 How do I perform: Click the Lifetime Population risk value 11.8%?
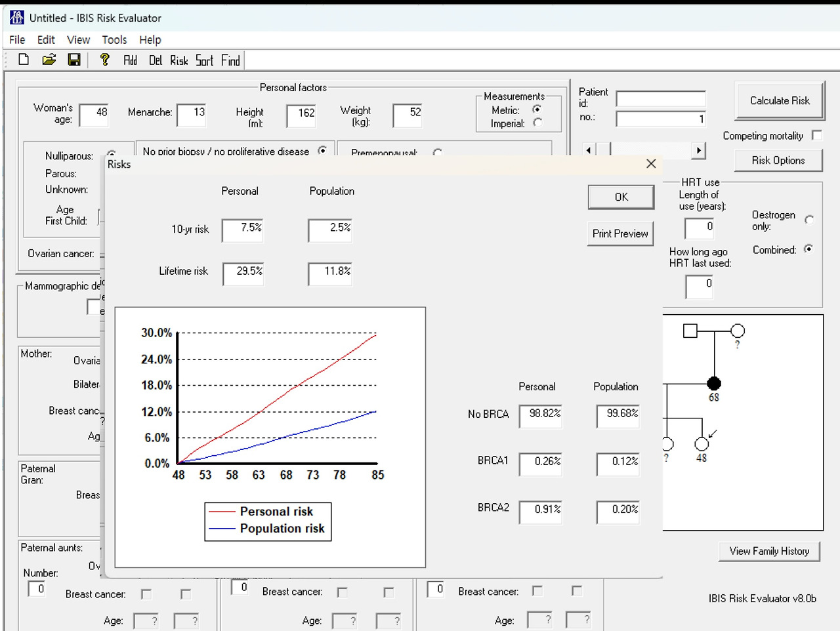click(330, 274)
